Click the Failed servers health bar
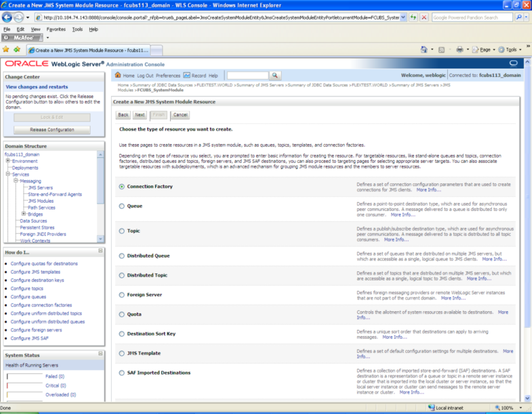Viewport: 532px width, 414px height. click(x=24, y=376)
